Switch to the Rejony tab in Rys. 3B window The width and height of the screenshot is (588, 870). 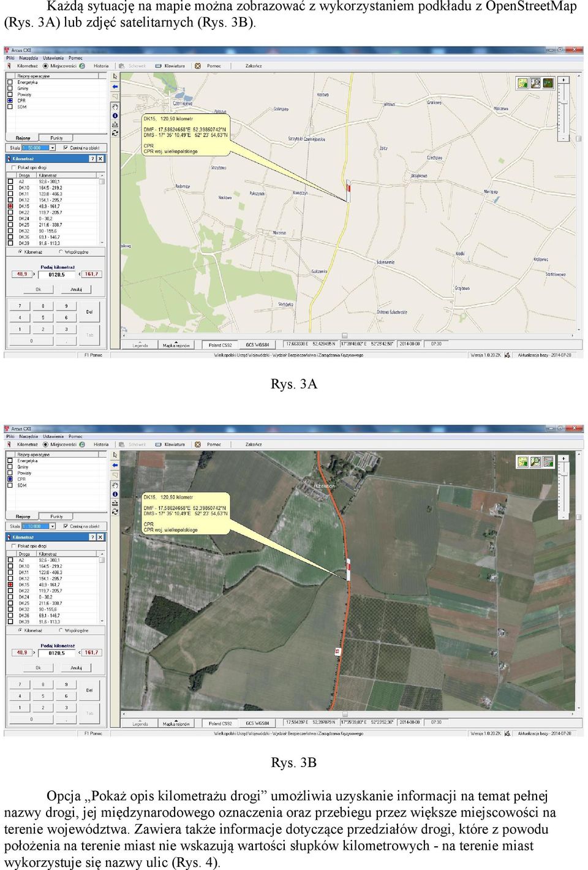23,516
